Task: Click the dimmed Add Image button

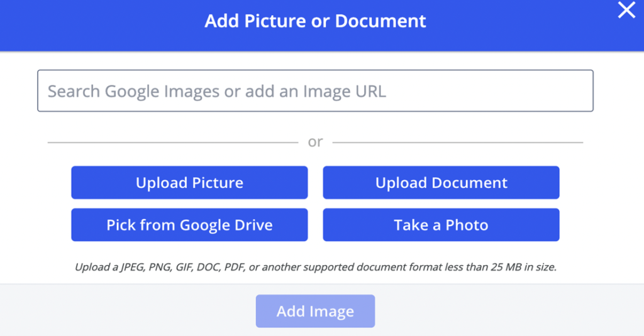Action: pos(315,311)
